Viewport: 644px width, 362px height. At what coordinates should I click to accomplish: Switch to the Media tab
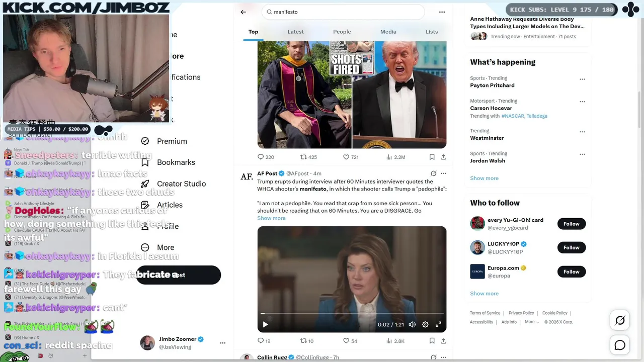(x=388, y=32)
